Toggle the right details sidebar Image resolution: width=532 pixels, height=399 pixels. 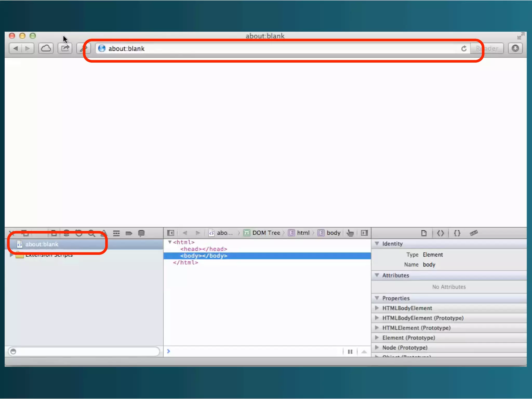coord(364,233)
